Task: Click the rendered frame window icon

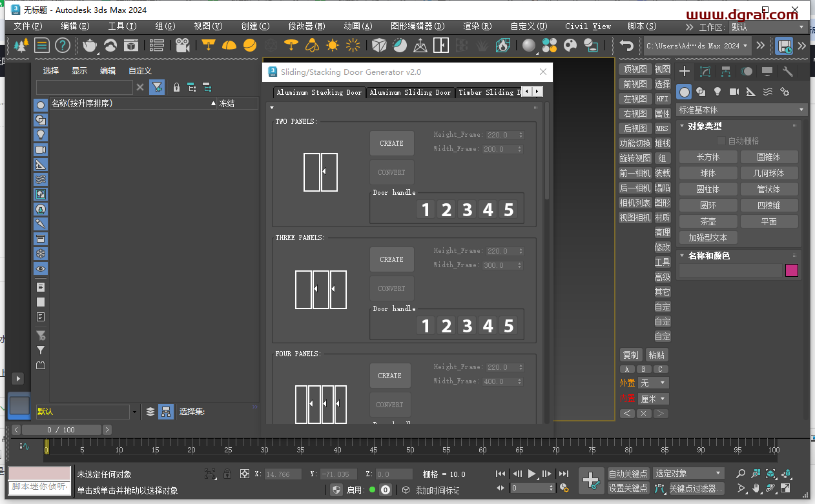Action: [131, 45]
